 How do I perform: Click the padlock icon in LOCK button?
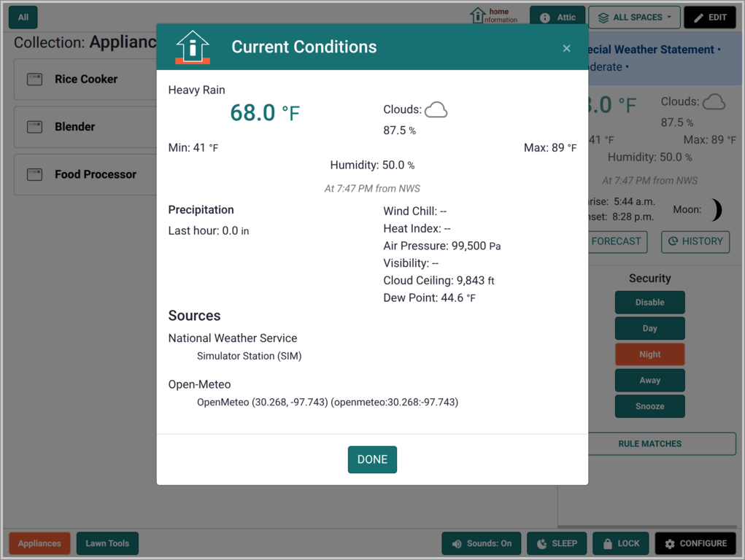pyautogui.click(x=607, y=544)
